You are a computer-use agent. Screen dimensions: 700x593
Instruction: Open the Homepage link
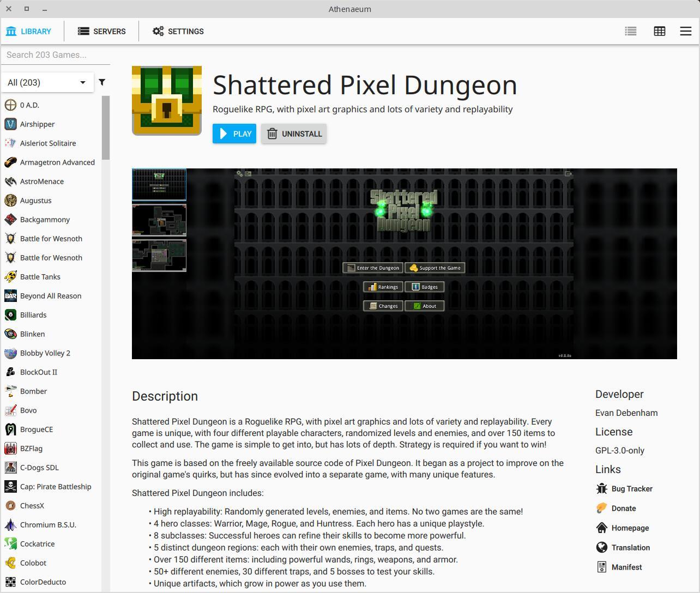[623, 528]
